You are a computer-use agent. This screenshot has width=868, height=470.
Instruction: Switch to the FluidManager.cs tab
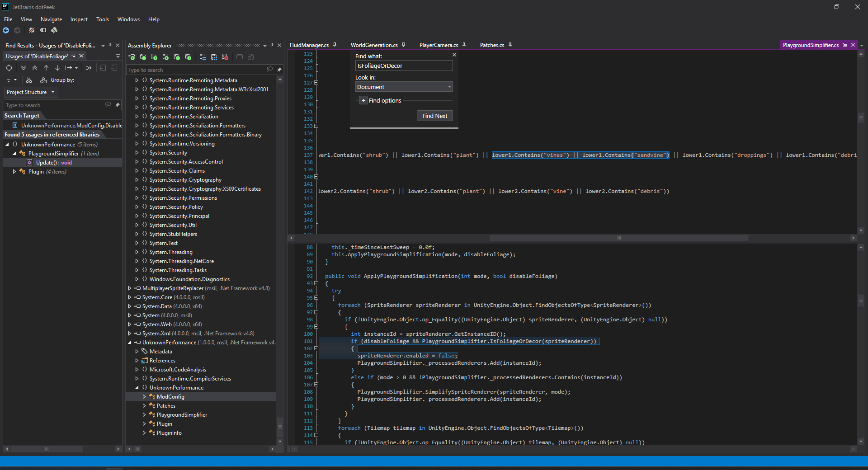[309, 45]
